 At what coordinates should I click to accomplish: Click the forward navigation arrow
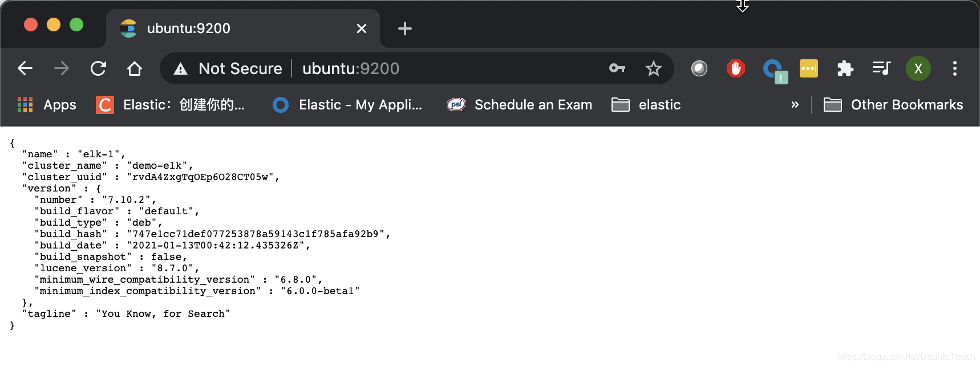62,68
